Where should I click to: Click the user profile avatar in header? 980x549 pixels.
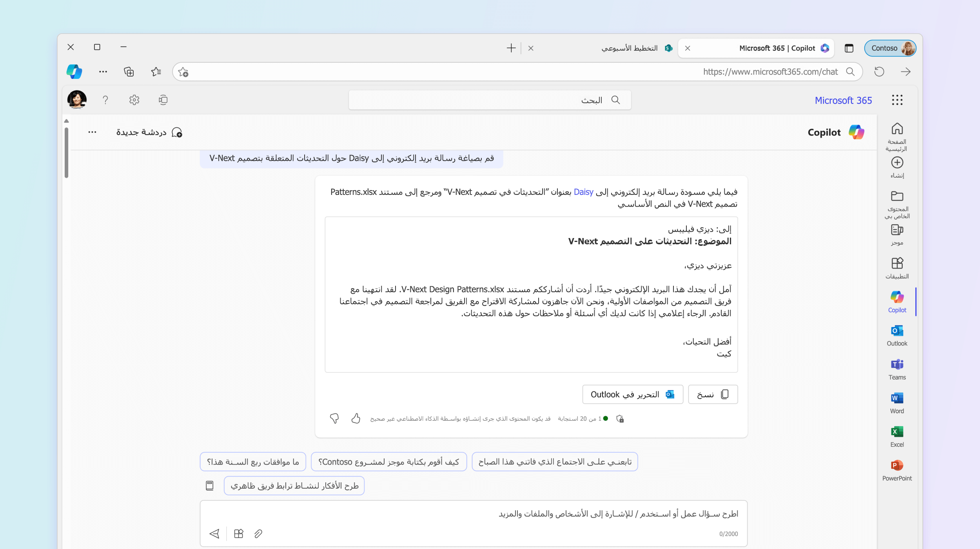tap(77, 99)
